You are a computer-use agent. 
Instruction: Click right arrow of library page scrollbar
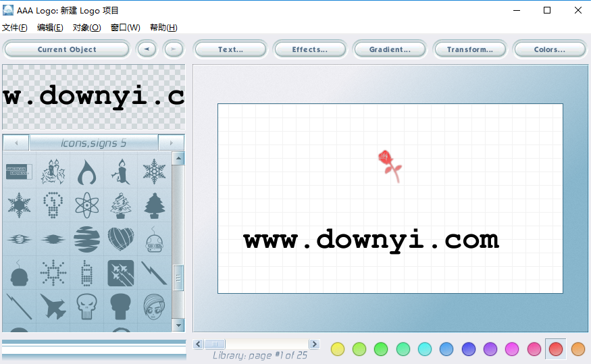click(314, 344)
